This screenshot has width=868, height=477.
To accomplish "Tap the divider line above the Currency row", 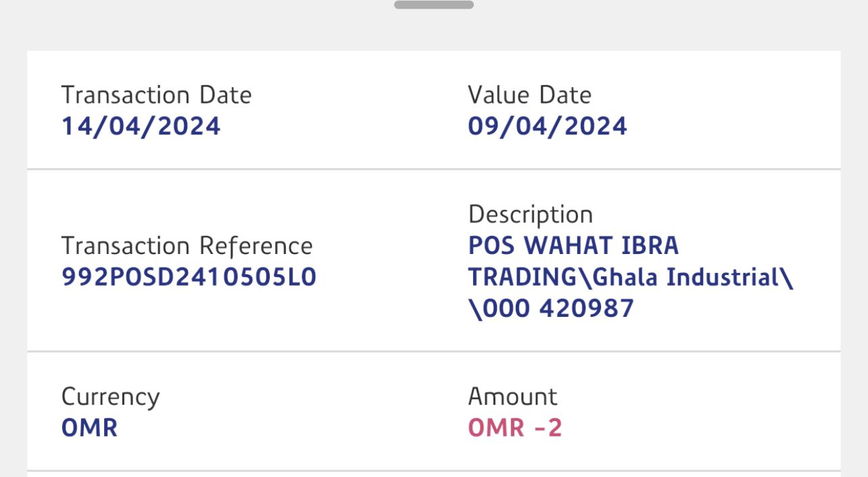I will click(433, 351).
